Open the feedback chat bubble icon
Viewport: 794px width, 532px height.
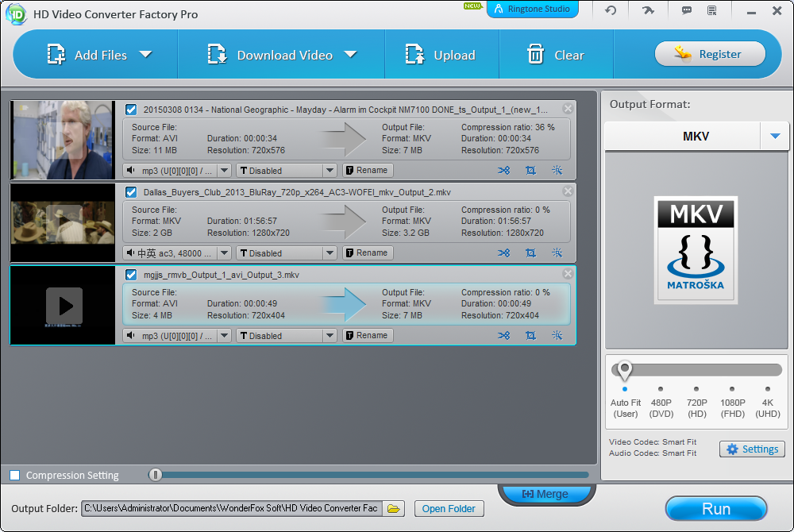point(687,10)
